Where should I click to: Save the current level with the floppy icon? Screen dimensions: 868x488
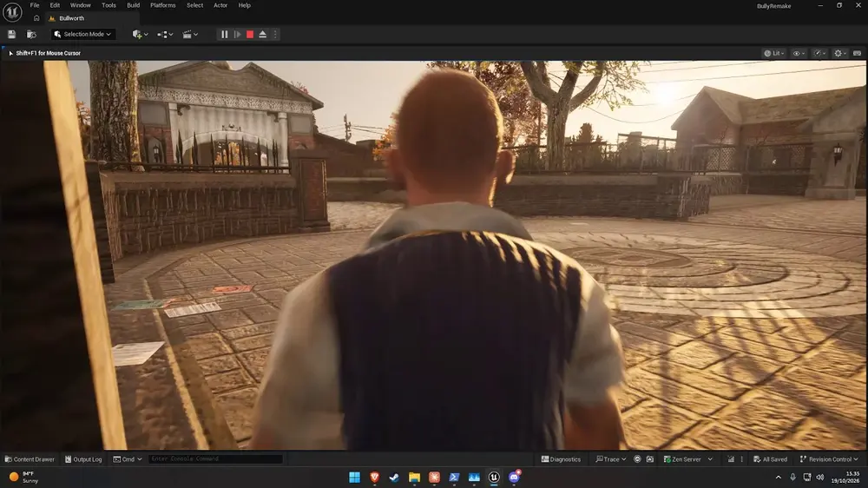(x=11, y=35)
